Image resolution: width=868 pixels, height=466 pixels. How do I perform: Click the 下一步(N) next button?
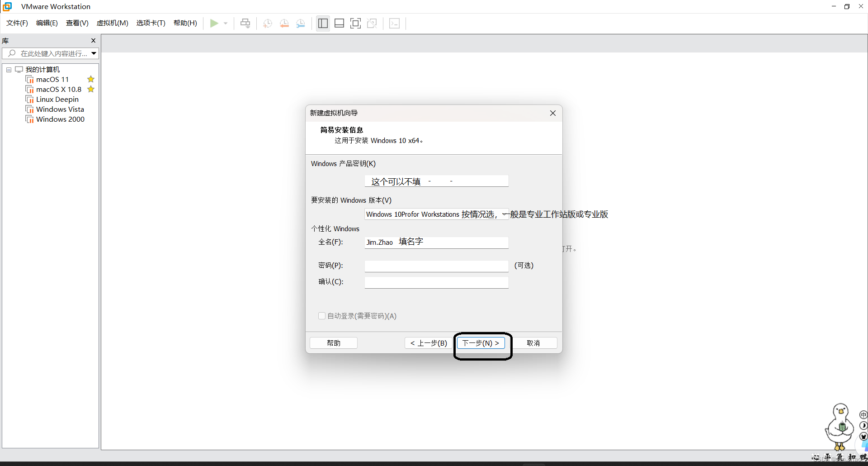(x=481, y=343)
